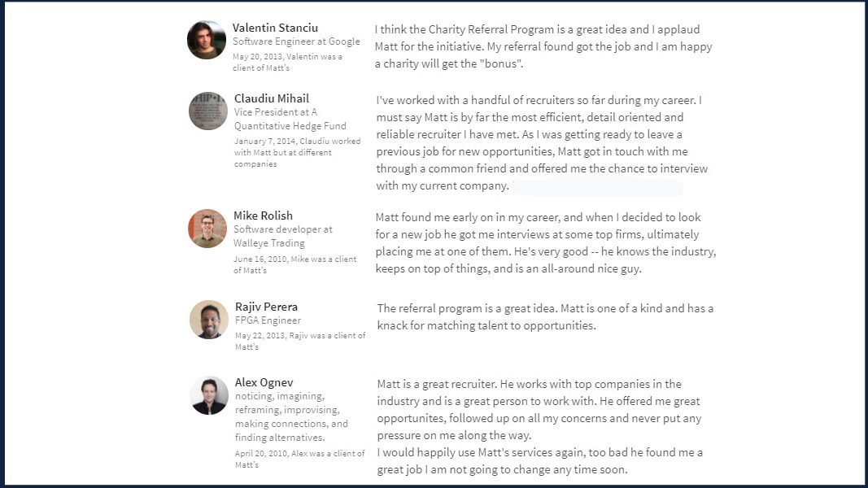Click the Alex Ognev name link
The height and width of the screenshot is (488, 868).
(x=264, y=382)
